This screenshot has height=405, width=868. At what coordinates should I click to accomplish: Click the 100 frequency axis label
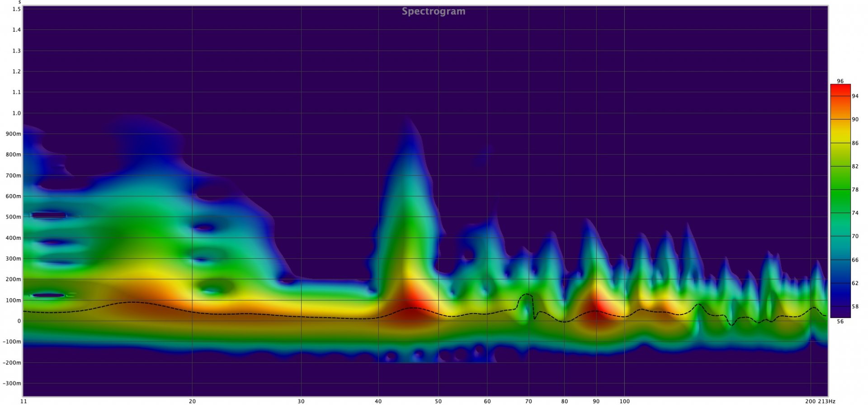pyautogui.click(x=624, y=401)
